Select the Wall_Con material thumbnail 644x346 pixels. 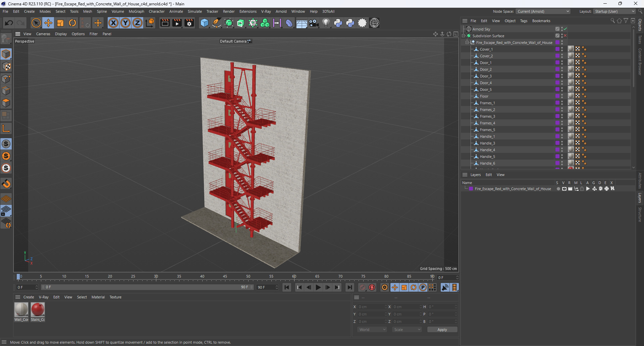click(21, 309)
